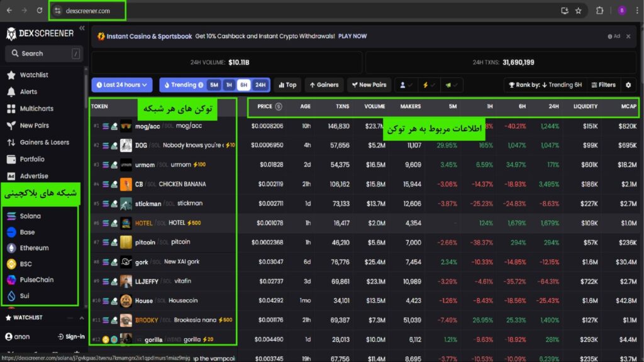The width and height of the screenshot is (644, 362).
Task: Select Sui chain icon
Action: click(11, 296)
